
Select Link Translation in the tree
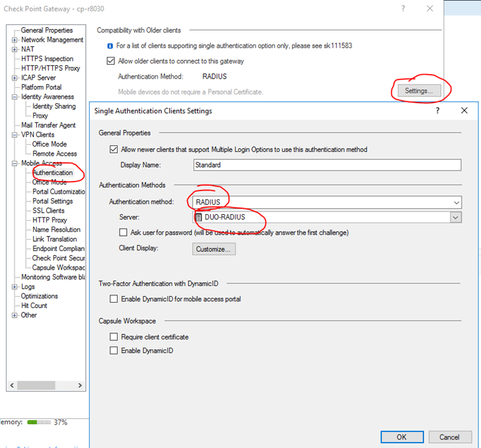tap(55, 239)
